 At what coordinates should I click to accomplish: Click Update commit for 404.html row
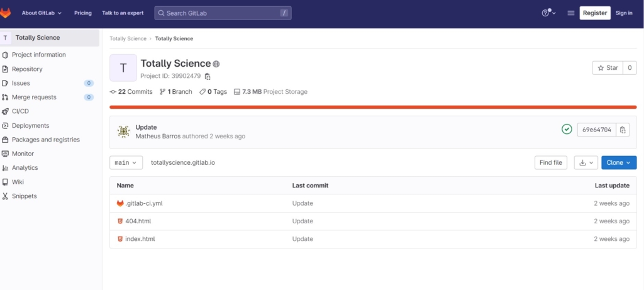pyautogui.click(x=303, y=221)
